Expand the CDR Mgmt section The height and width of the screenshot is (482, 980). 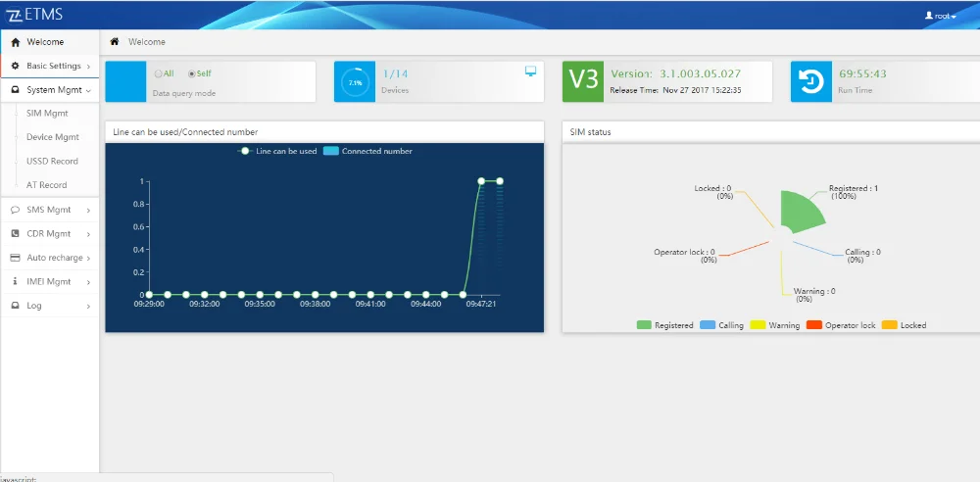pos(49,234)
